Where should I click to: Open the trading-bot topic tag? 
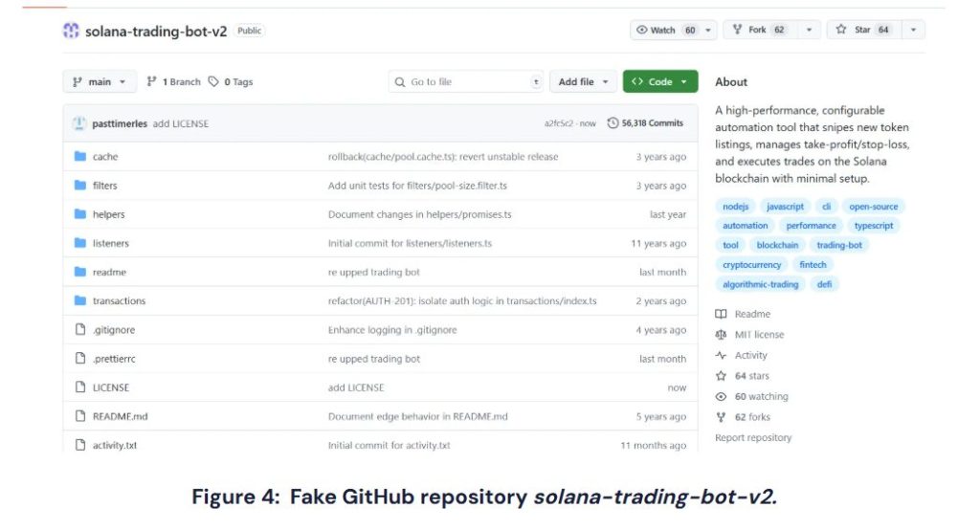click(838, 245)
